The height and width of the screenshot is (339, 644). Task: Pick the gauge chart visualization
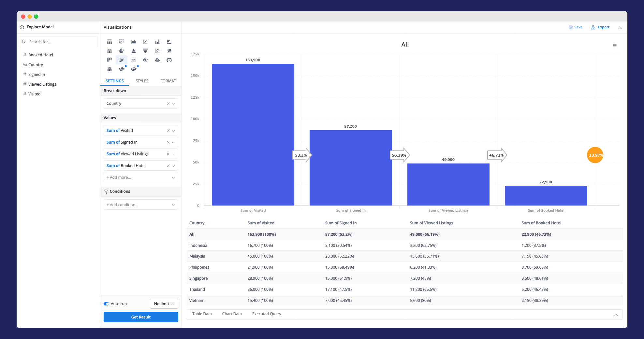[x=169, y=60]
